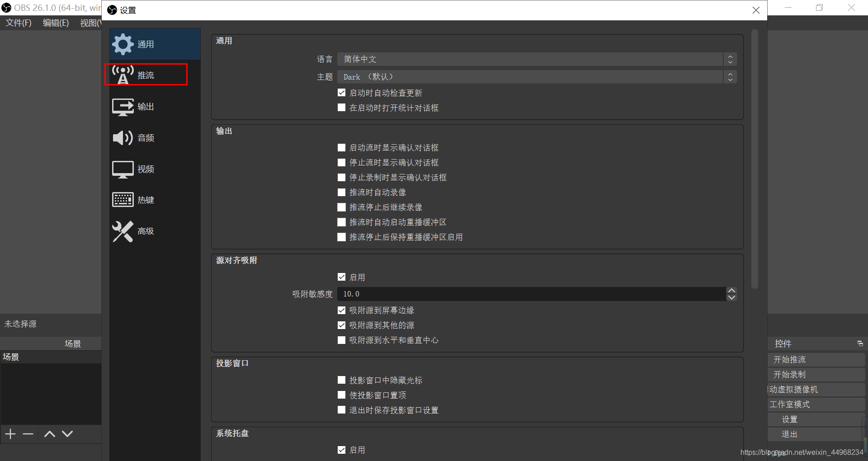Image resolution: width=868 pixels, height=461 pixels.
Task: Open the 视图 menu in OBS window
Action: [90, 23]
